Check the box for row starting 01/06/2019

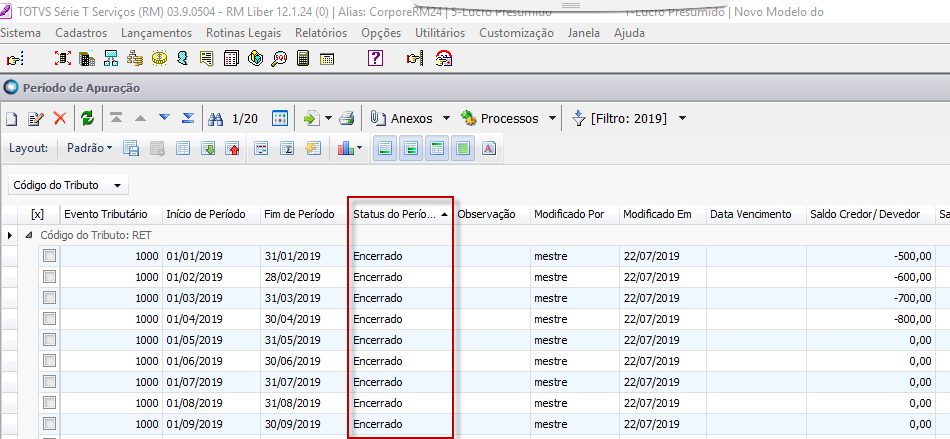pos(50,360)
